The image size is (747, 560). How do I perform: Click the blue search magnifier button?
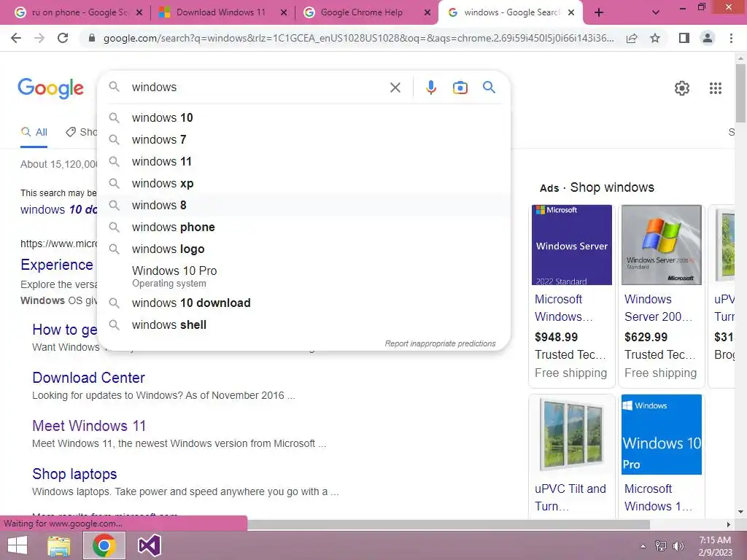point(489,87)
